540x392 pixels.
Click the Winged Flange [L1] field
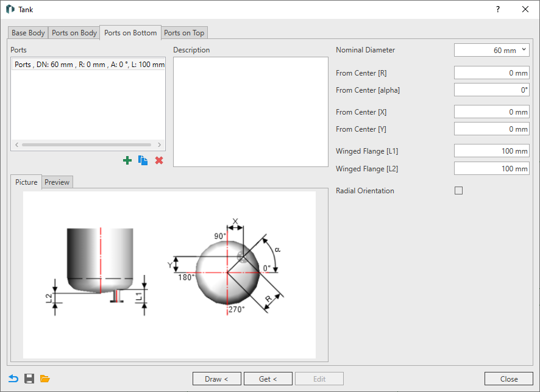pyautogui.click(x=491, y=151)
